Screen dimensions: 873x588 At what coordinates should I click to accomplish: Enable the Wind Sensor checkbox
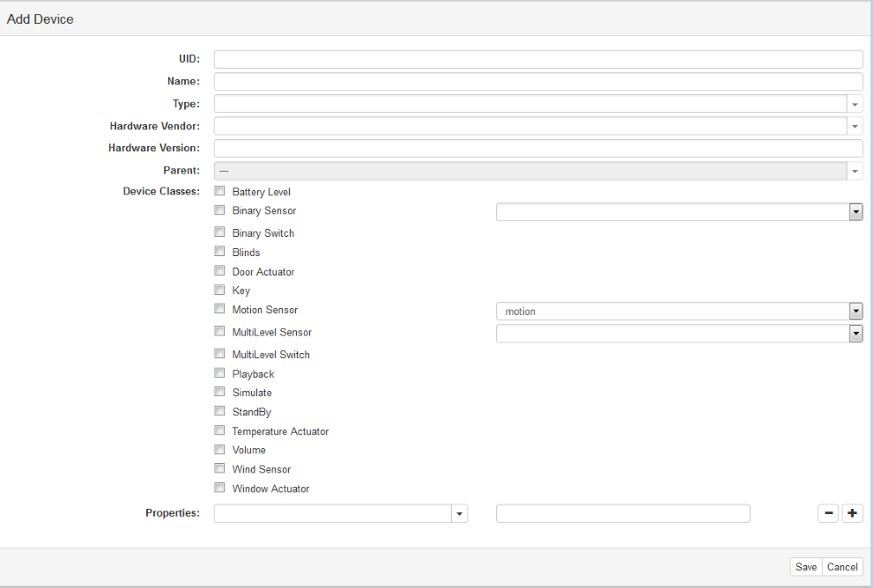tap(219, 468)
